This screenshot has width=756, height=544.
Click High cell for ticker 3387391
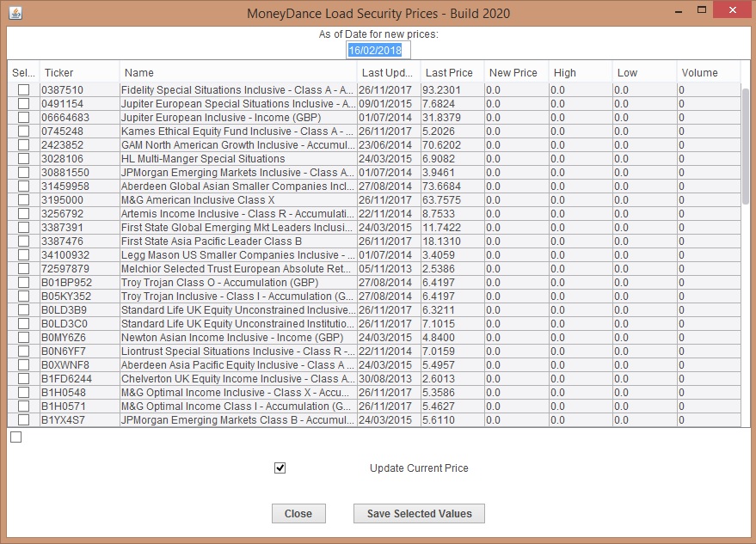(581, 228)
